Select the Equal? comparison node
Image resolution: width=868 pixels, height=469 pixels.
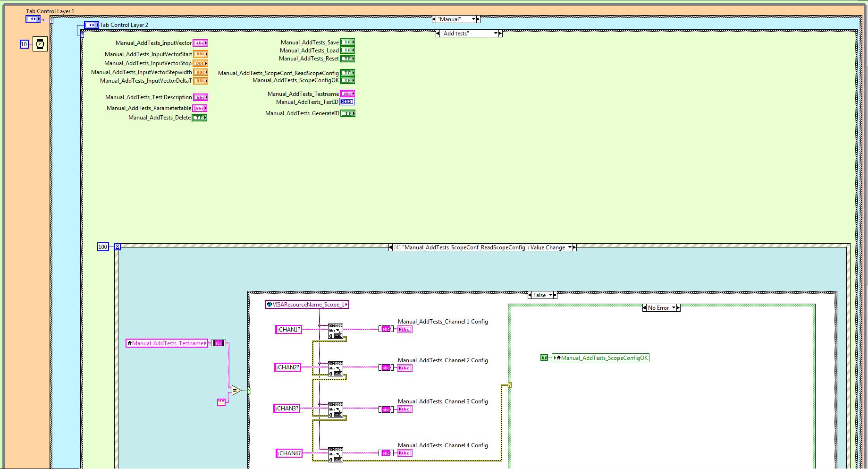236,390
